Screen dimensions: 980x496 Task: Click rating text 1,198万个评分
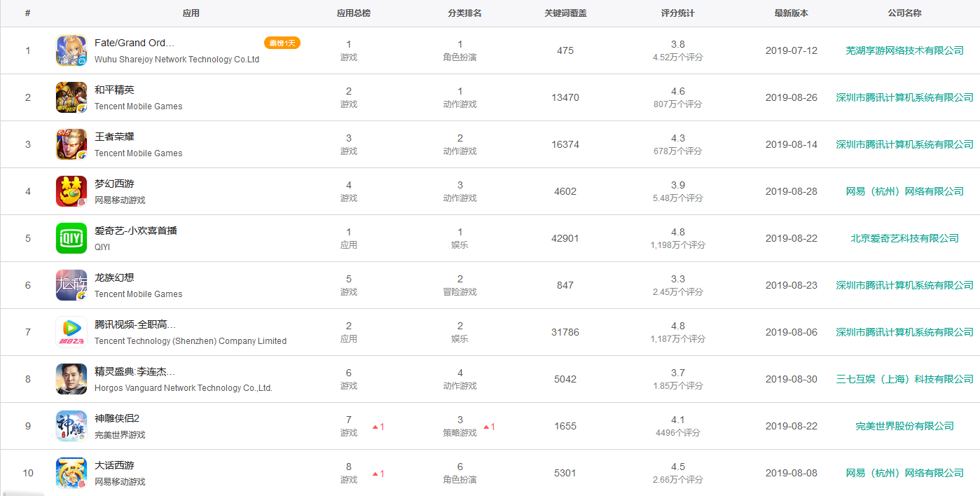coord(677,245)
